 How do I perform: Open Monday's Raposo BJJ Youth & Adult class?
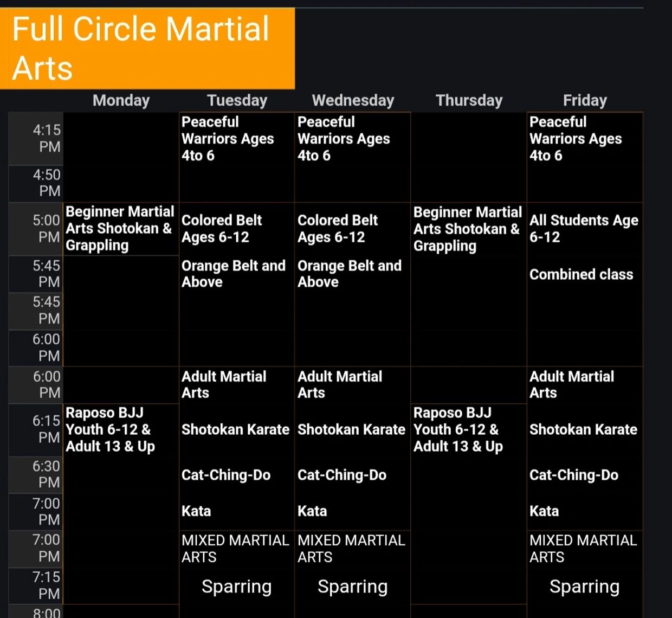click(111, 429)
